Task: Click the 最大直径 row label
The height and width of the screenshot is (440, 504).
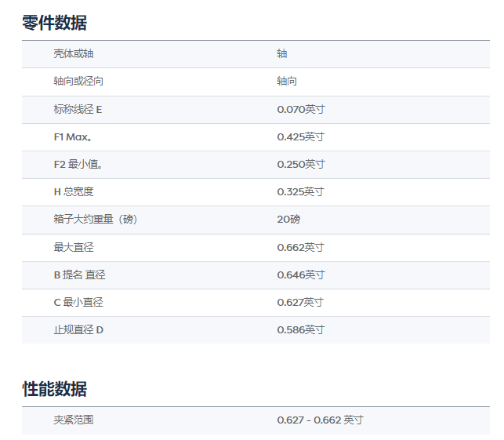Action: pyautogui.click(x=73, y=247)
